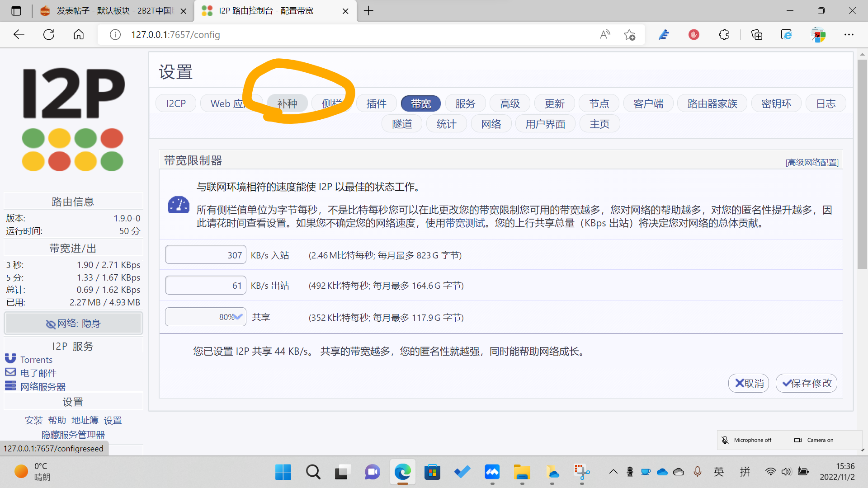Screen dimensions: 868x488
Task: Open the 路由器家族 tab
Action: pyautogui.click(x=712, y=103)
